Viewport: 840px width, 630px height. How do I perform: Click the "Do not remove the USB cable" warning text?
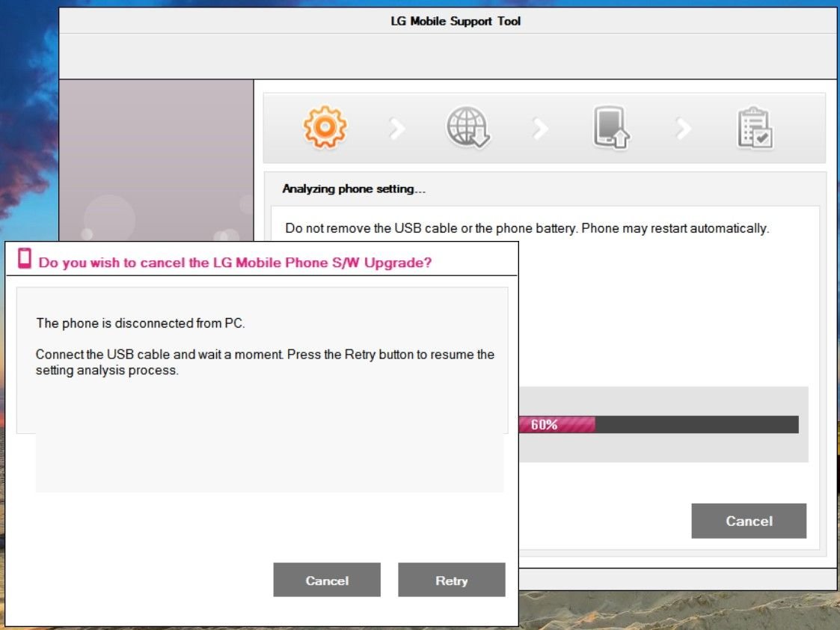(527, 228)
